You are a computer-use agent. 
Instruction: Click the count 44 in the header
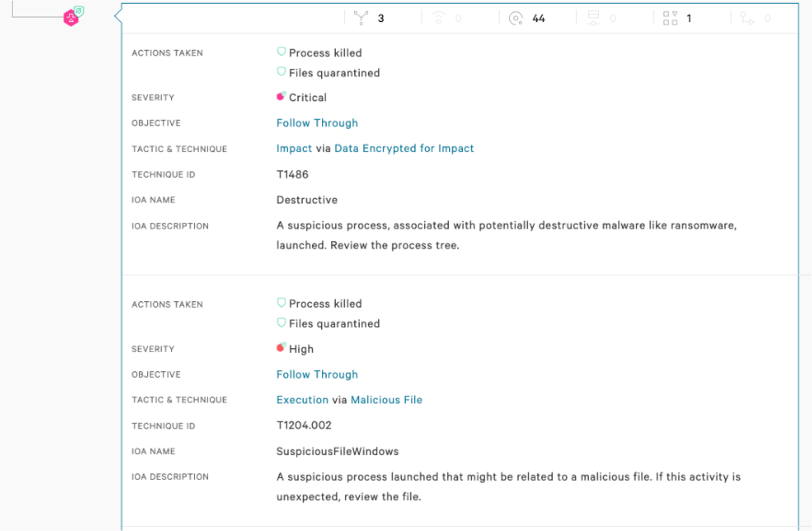pos(539,18)
